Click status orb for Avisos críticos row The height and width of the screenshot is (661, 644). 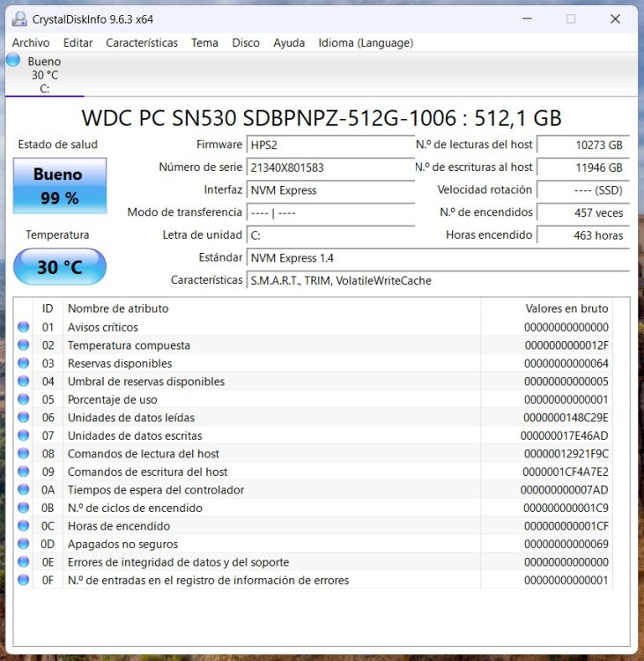tap(24, 327)
